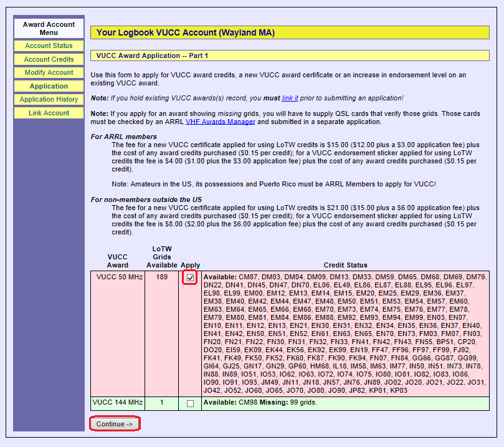Select the VUCC 50 MHz award cell
504x447 pixels.
pyautogui.click(x=118, y=277)
